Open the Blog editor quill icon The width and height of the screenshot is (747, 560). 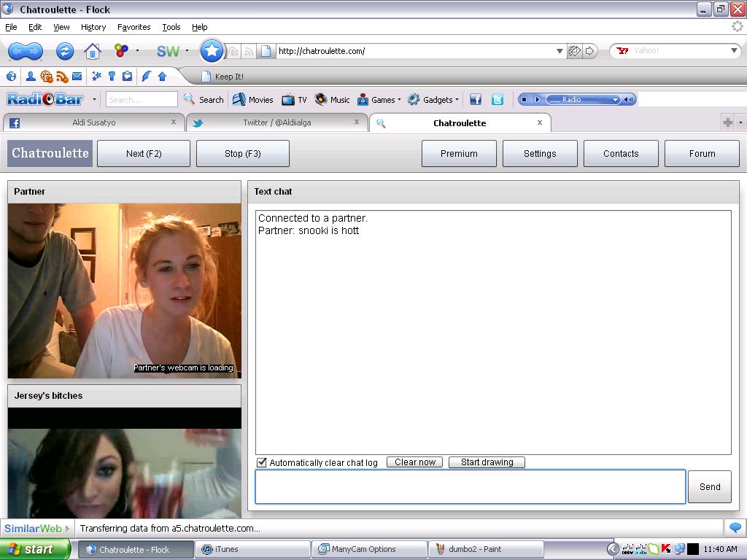[146, 76]
